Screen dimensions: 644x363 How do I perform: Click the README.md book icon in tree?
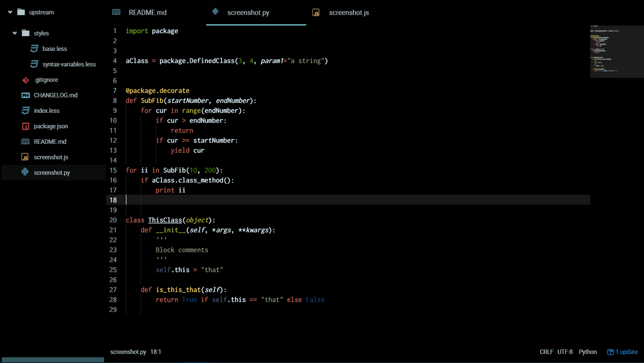point(26,142)
